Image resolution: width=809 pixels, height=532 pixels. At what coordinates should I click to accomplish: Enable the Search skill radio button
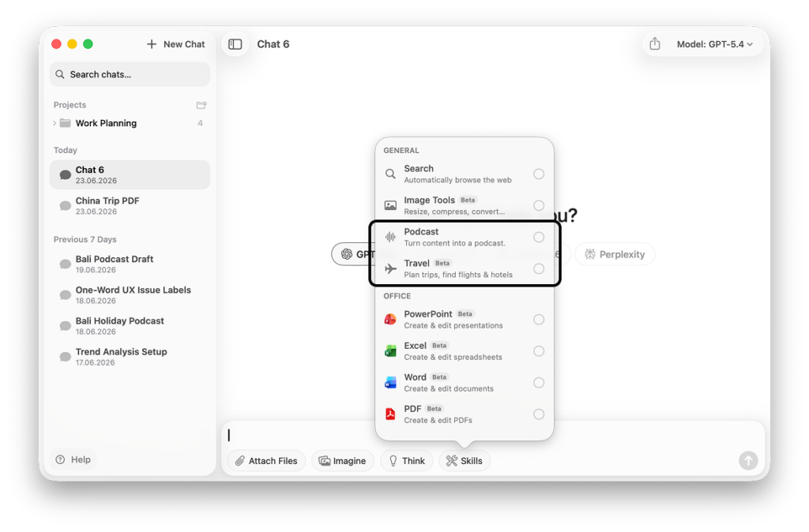(539, 174)
